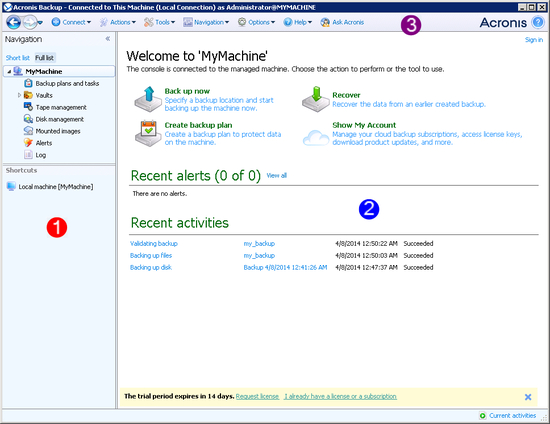Click the Back up now drive icon
The height and width of the screenshot is (424, 550).
coord(148,99)
